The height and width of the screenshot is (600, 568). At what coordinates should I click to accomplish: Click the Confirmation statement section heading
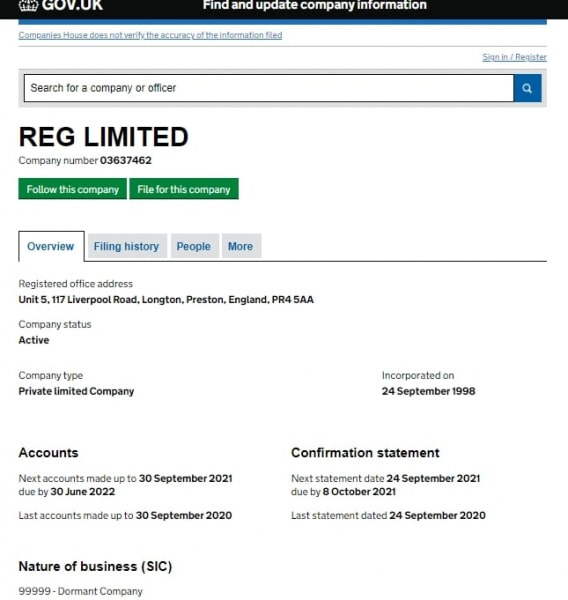[365, 453]
